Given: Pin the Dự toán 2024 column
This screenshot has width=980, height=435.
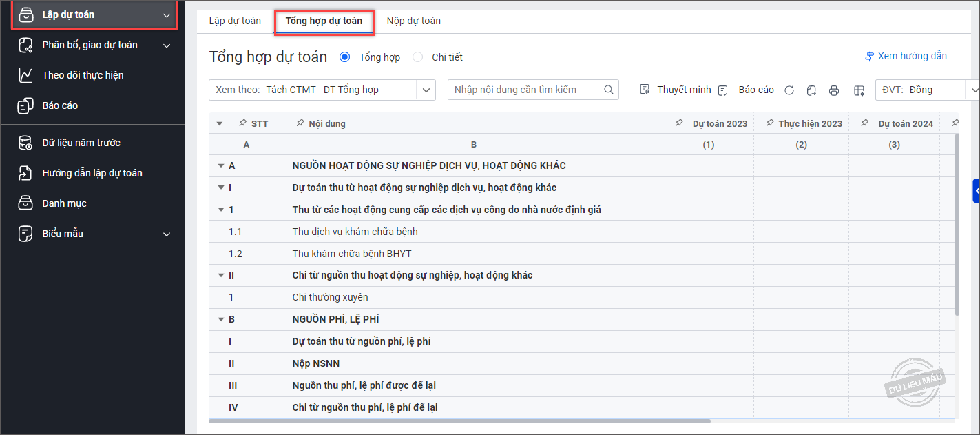Looking at the screenshot, I should (x=865, y=123).
